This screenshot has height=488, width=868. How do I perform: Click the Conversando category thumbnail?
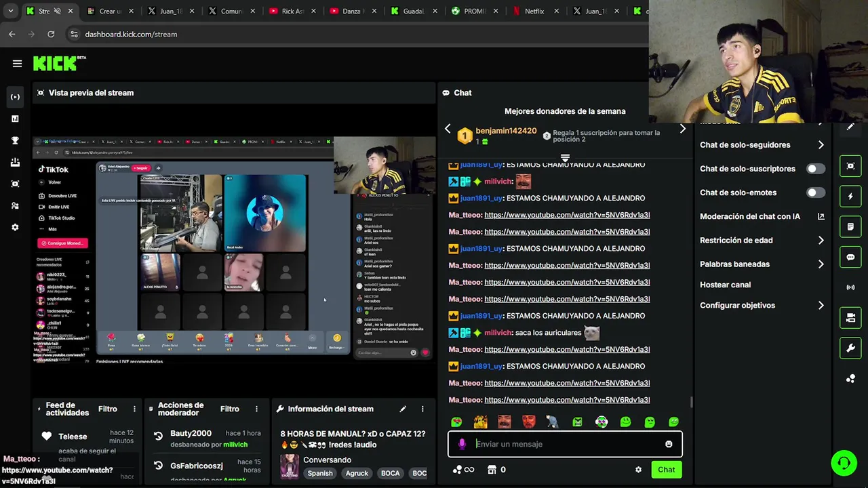click(290, 466)
